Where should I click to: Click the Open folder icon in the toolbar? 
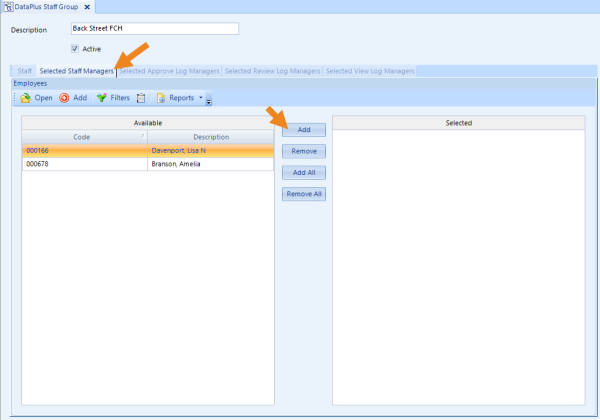pos(25,98)
